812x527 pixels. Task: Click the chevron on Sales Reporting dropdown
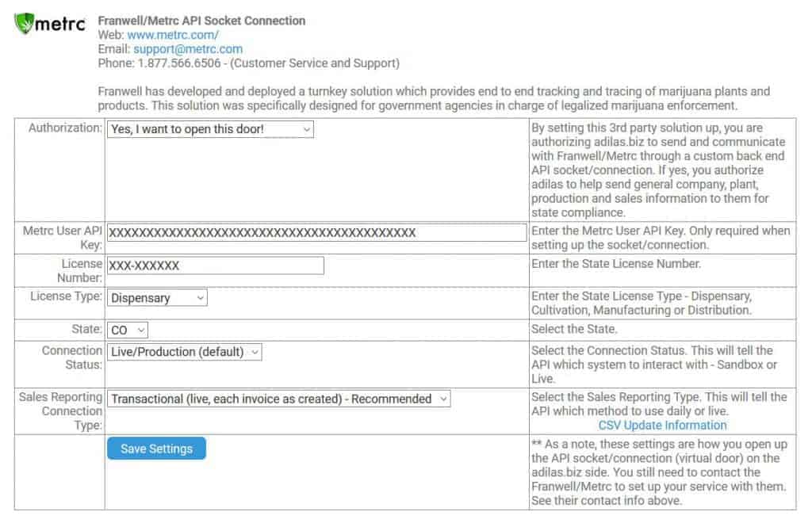(443, 399)
